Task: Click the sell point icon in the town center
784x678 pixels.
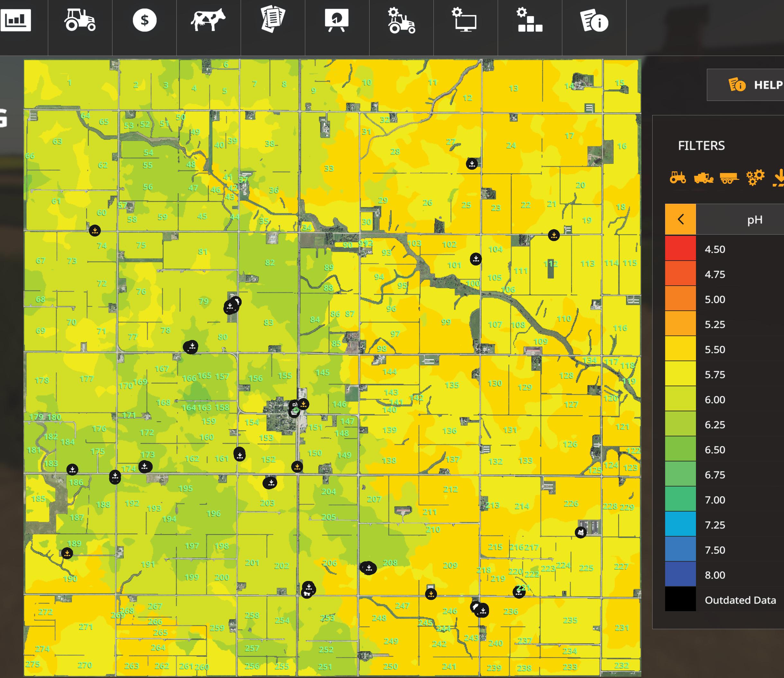Action: pos(303,404)
